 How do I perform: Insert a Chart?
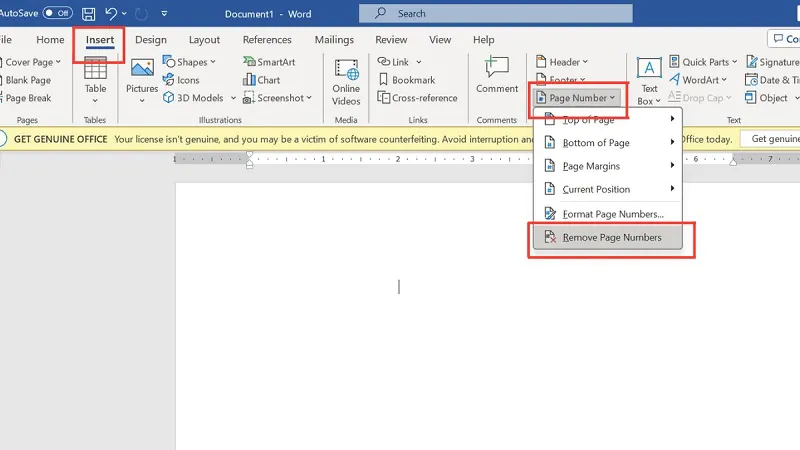pos(262,80)
